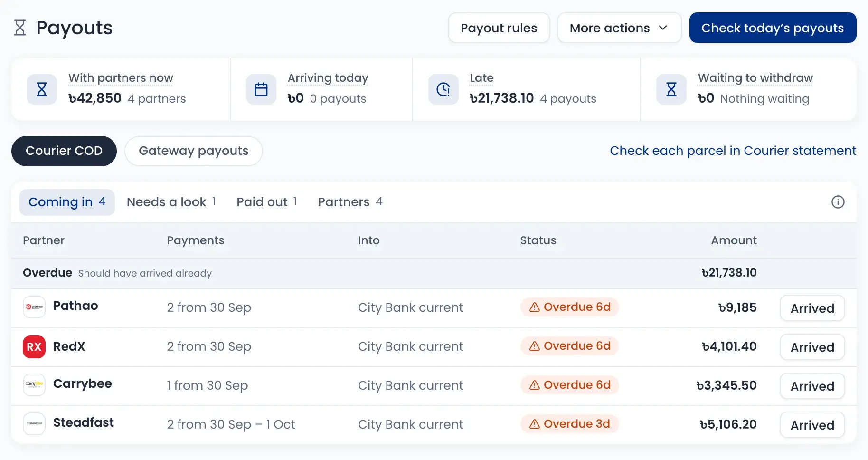Screen dimensions: 868x460
Task: Mark Pathao payout as Arrived
Action: (812, 308)
